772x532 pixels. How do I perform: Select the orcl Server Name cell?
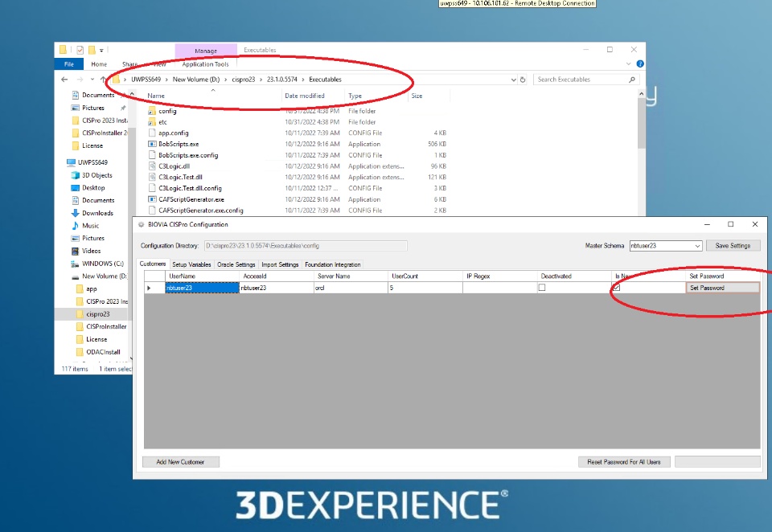pyautogui.click(x=351, y=288)
